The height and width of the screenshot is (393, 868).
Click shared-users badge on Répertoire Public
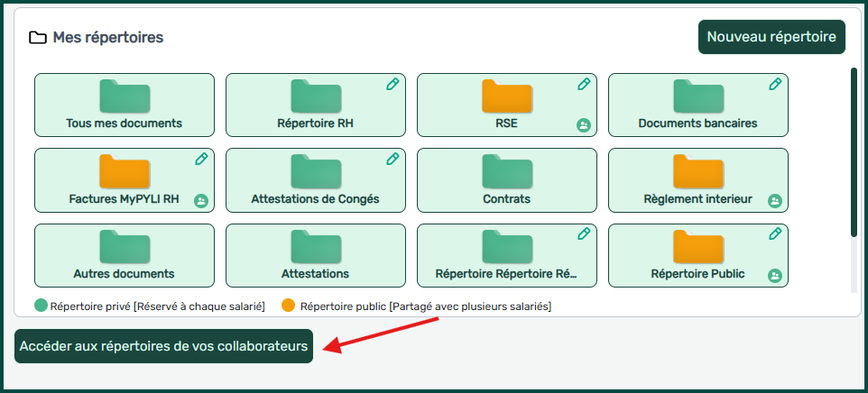[x=774, y=275]
